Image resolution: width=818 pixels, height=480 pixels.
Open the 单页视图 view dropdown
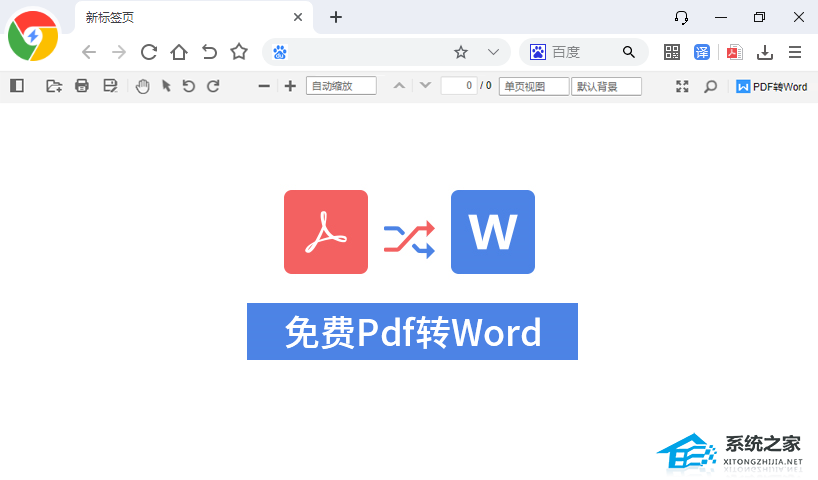(534, 87)
